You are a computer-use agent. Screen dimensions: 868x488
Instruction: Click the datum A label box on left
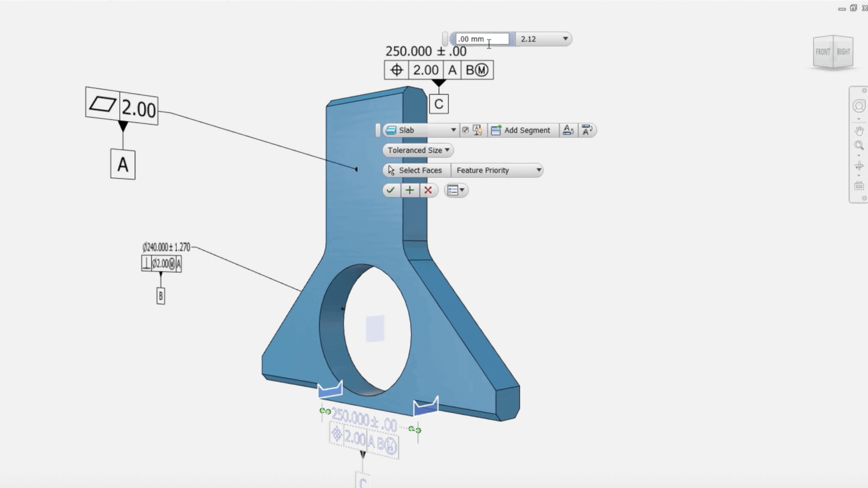[123, 164]
